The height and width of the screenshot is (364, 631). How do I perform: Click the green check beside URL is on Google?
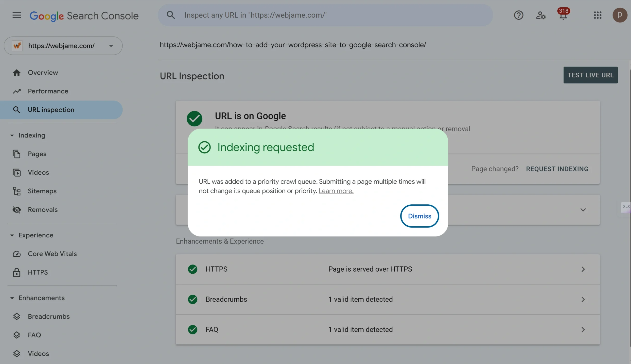click(x=194, y=118)
